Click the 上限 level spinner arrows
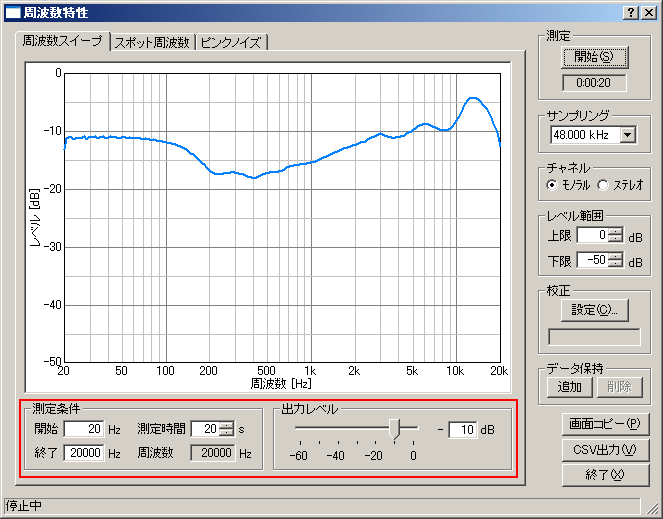The width and height of the screenshot is (663, 519). (x=615, y=235)
